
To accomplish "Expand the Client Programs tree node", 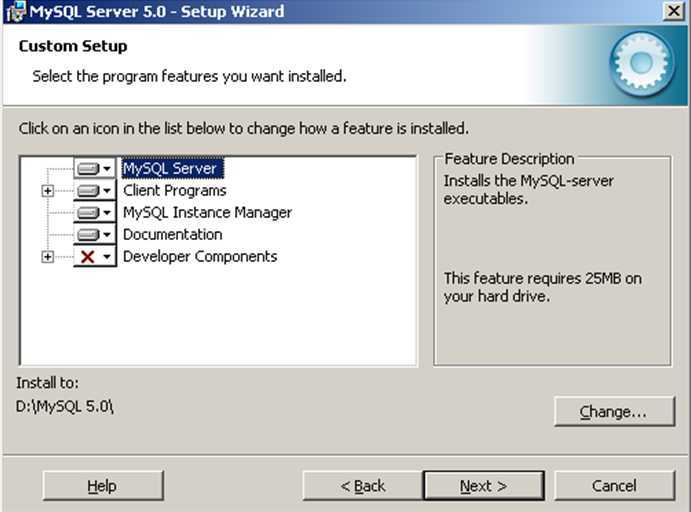I will [47, 191].
